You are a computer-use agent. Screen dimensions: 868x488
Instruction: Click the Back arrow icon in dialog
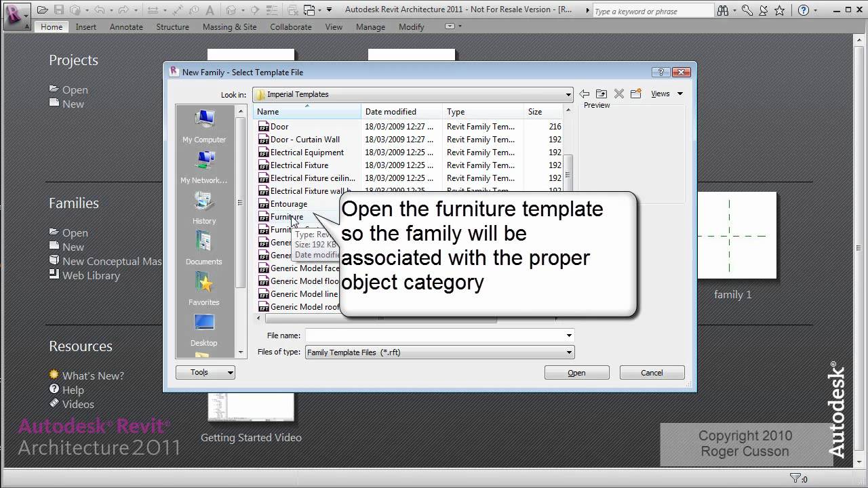pos(584,94)
